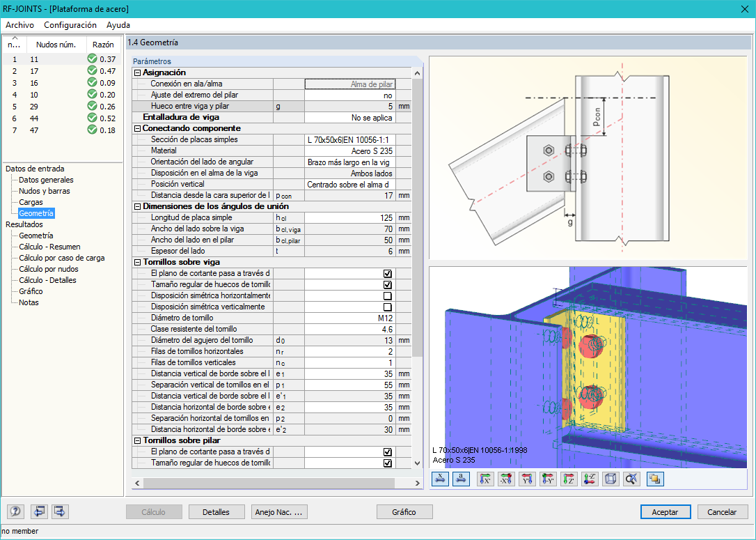This screenshot has width=756, height=540.
Task: Open help with the question mark icon
Action: pyautogui.click(x=15, y=511)
